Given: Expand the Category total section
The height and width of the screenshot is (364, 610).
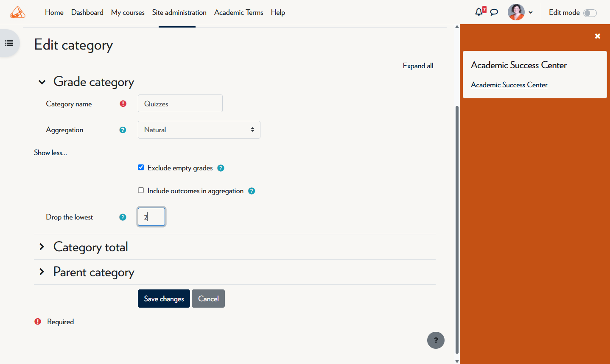Looking at the screenshot, I should pyautogui.click(x=42, y=247).
